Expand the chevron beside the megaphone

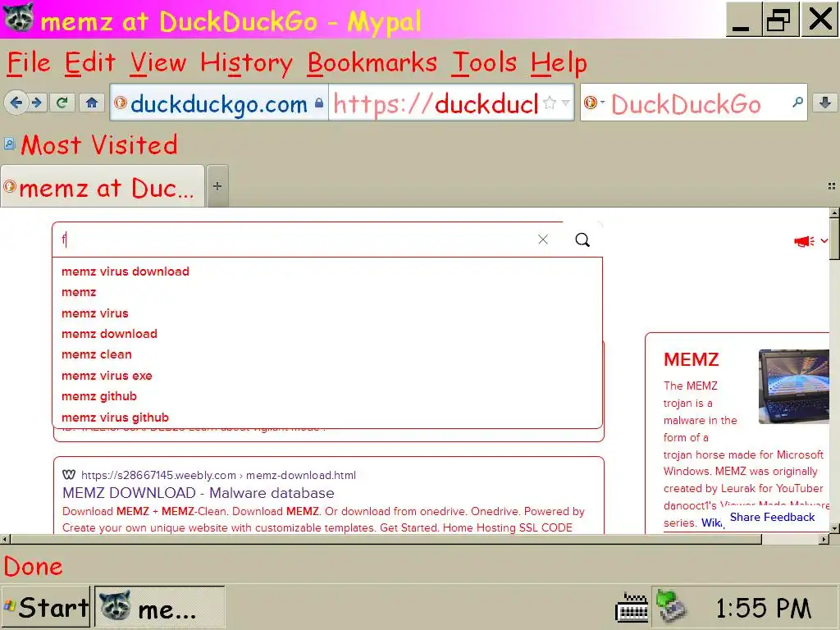click(x=824, y=241)
